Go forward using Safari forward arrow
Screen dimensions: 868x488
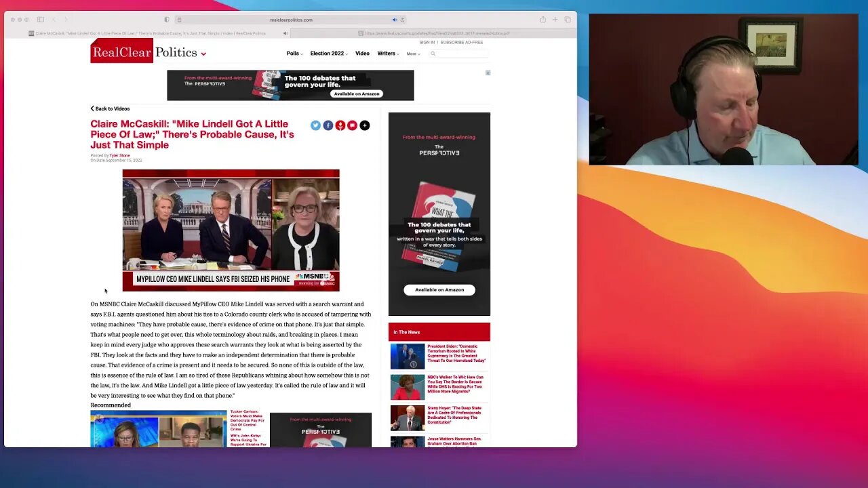(66, 20)
